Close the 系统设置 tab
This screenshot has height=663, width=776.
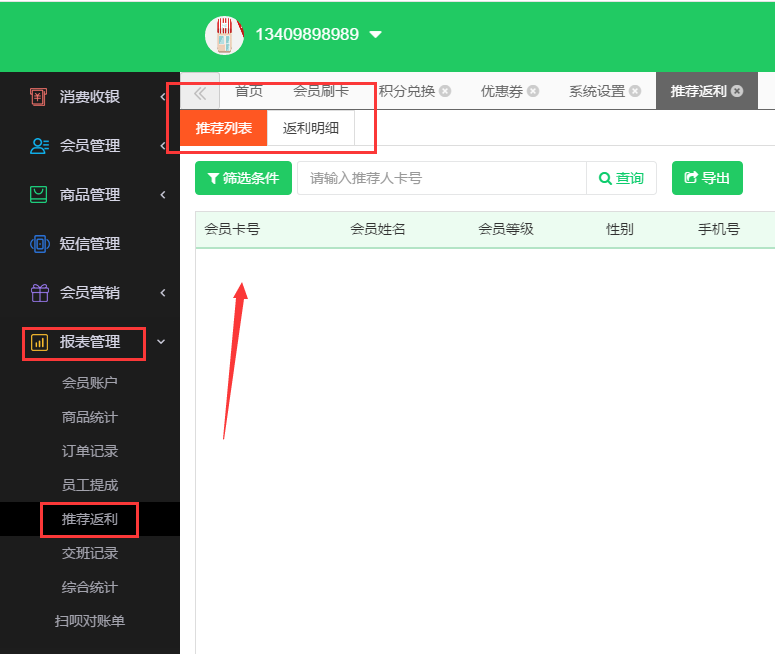(635, 91)
